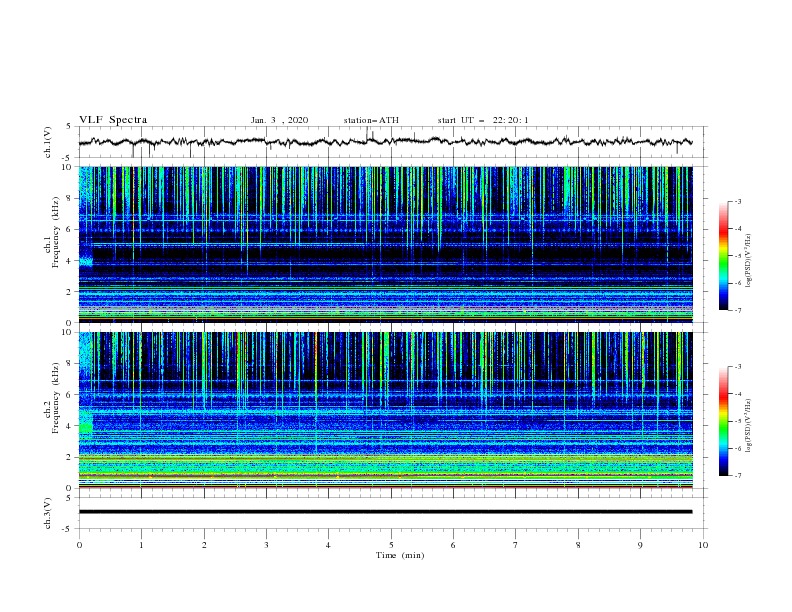
Task: Click time axis tick label '3'
Action: [266, 545]
